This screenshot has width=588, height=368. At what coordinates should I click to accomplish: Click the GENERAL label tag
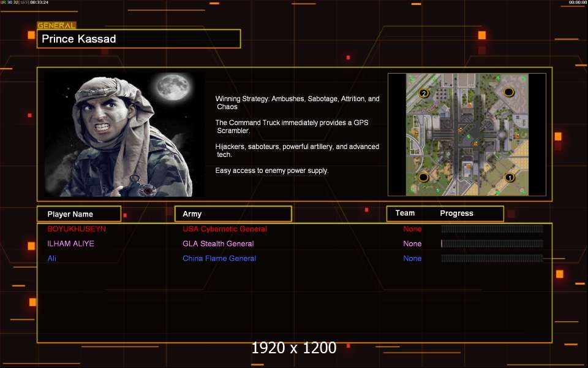(56, 26)
